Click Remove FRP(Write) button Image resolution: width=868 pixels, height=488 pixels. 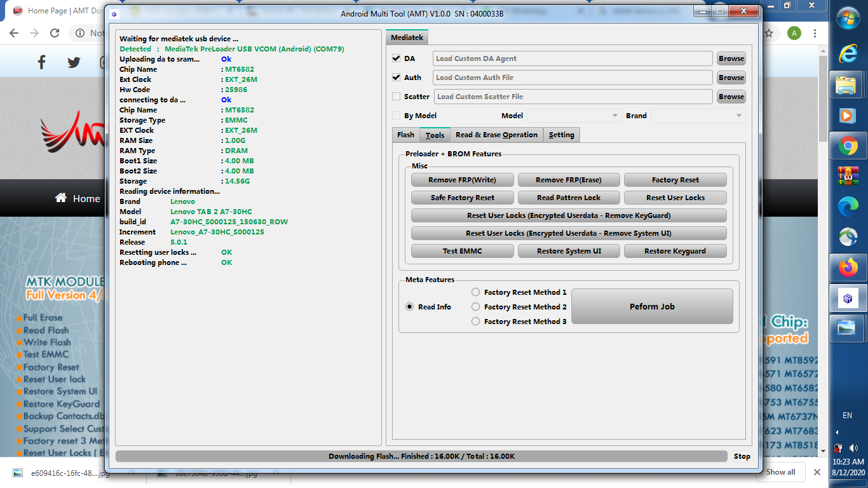click(462, 180)
